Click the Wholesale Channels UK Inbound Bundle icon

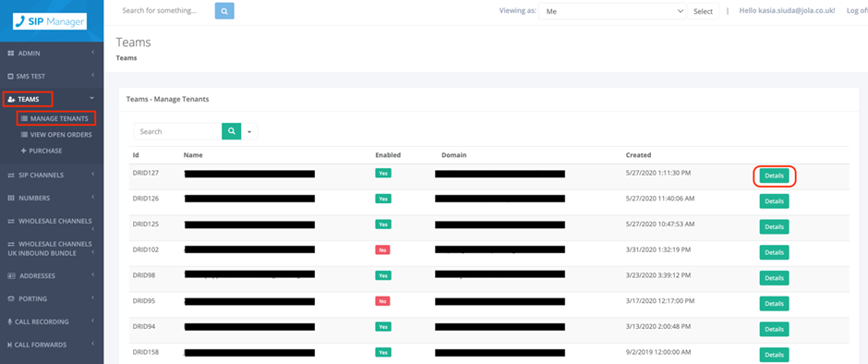point(10,244)
